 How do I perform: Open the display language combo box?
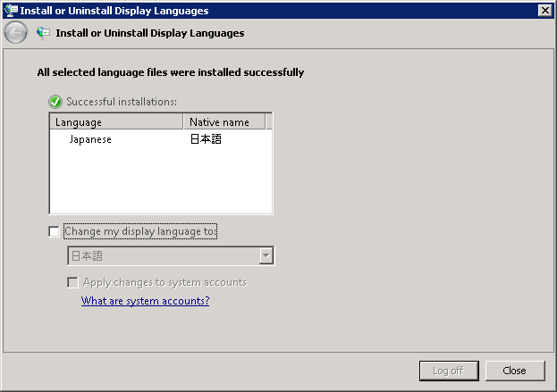pos(161,256)
